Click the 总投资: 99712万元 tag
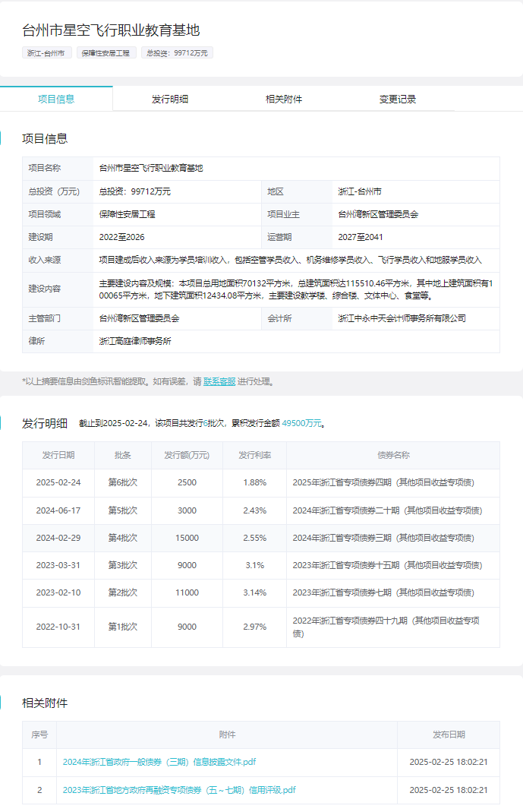This screenshot has height=812, width=523. tap(178, 53)
